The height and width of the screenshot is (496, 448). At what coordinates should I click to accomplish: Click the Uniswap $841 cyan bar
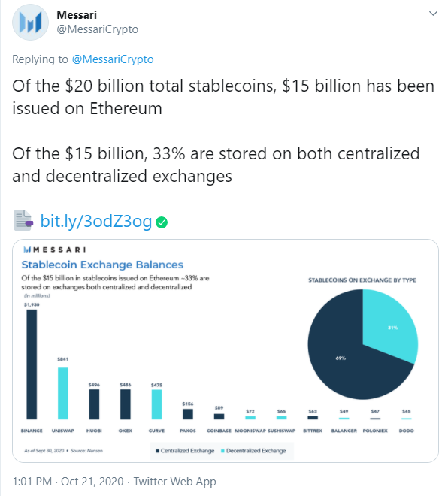pos(63,393)
